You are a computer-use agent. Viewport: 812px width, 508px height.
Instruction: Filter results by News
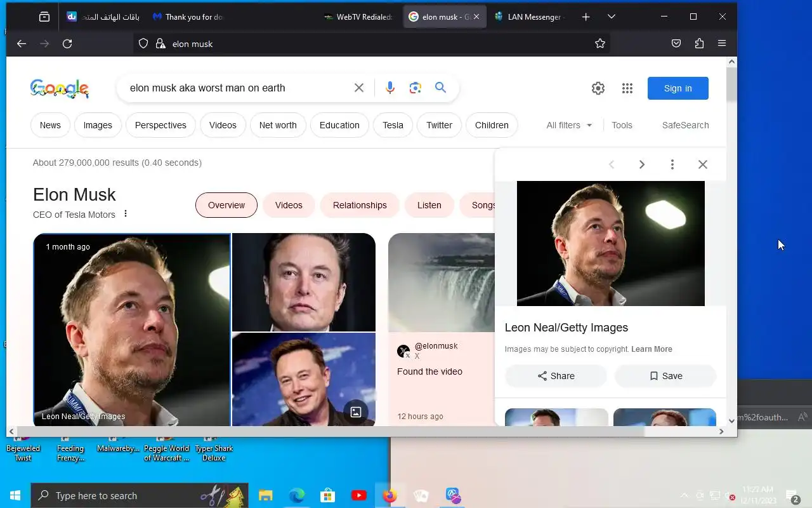[50, 125]
